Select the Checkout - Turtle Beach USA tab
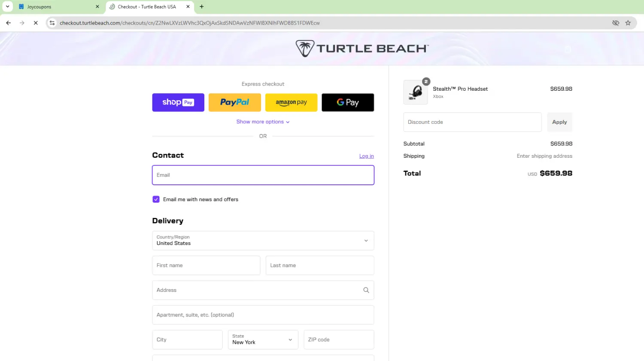 point(149,7)
